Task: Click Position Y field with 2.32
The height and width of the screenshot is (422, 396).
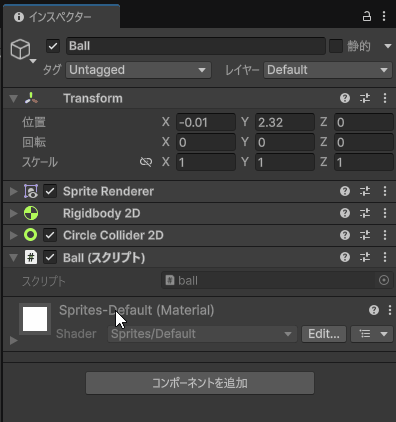Action: click(285, 122)
